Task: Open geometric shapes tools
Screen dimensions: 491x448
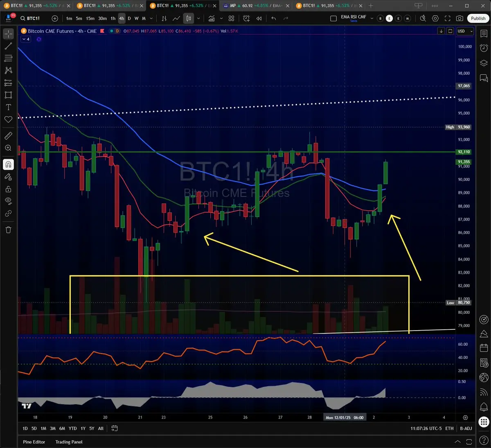Action: [8, 95]
